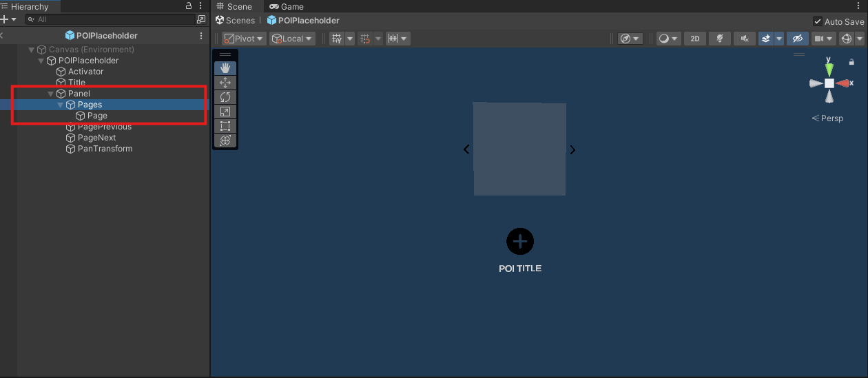Image resolution: width=868 pixels, height=378 pixels.
Task: Select the Rect tool
Action: 225,126
